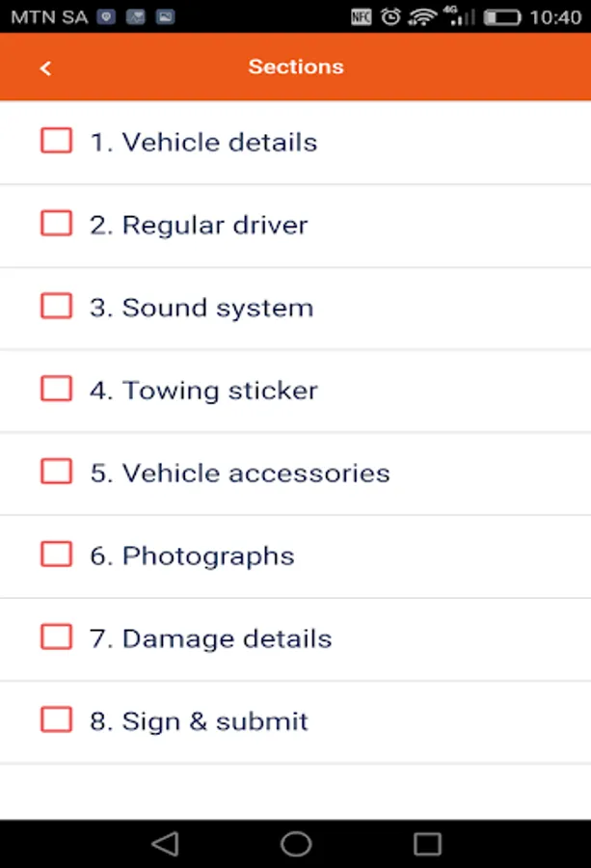Tap the back arrow in Sections header

pos(45,68)
